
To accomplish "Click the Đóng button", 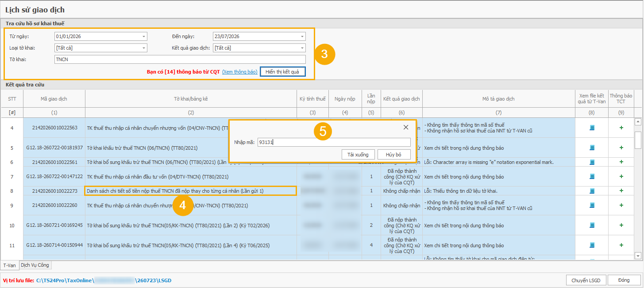I will (x=624, y=280).
